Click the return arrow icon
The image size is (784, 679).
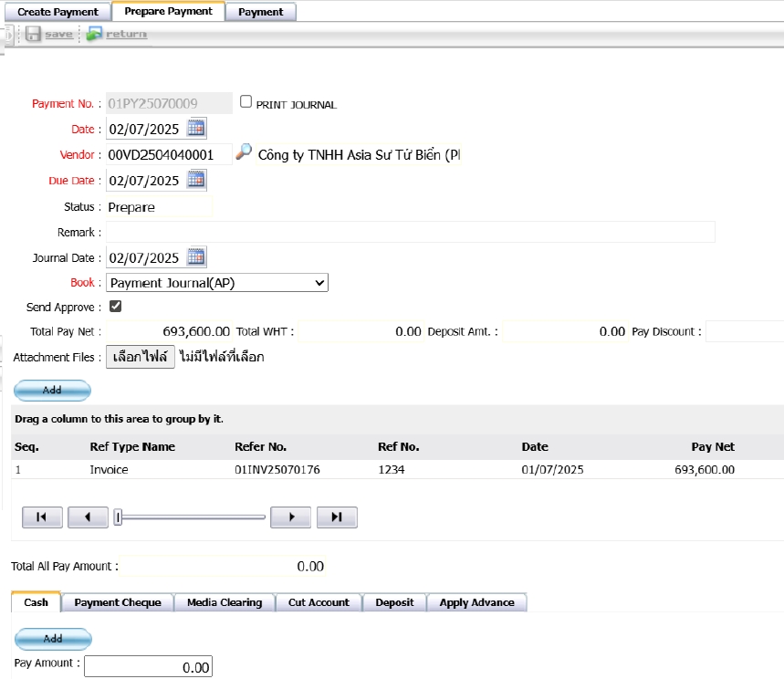pyautogui.click(x=94, y=34)
